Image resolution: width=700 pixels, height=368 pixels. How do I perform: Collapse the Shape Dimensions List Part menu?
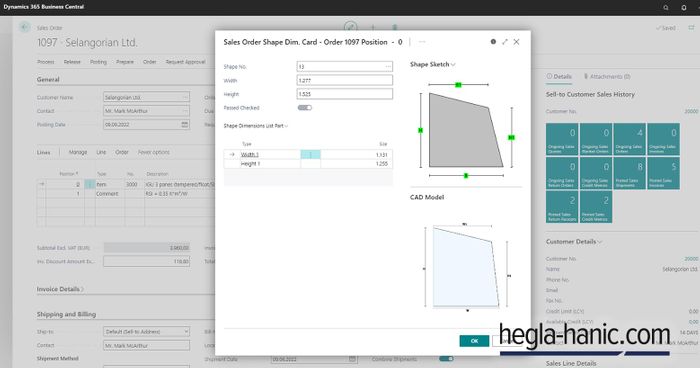coord(256,126)
